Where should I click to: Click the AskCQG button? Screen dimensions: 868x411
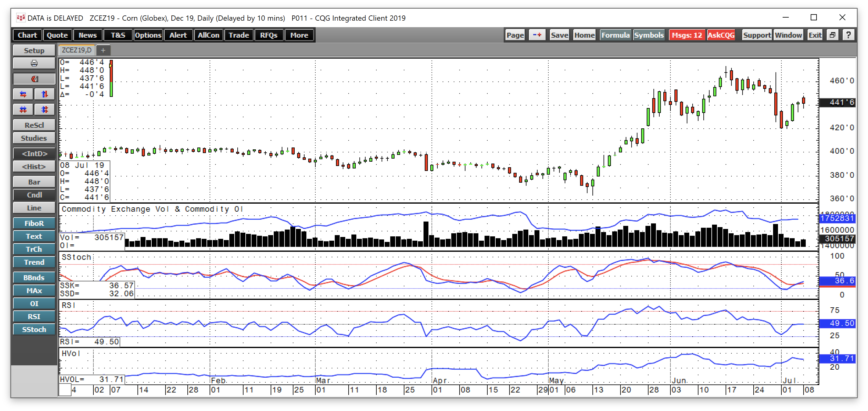coord(721,35)
